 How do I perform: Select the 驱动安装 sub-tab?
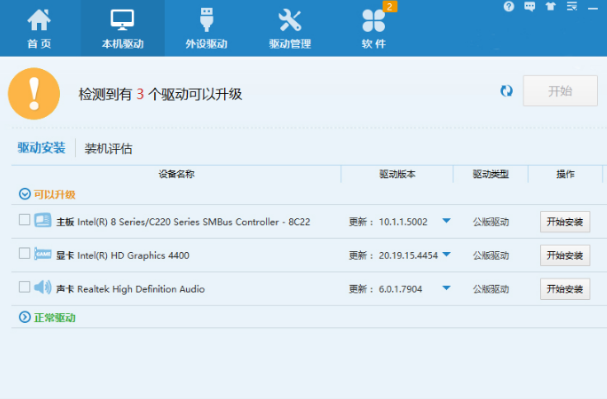(41, 148)
